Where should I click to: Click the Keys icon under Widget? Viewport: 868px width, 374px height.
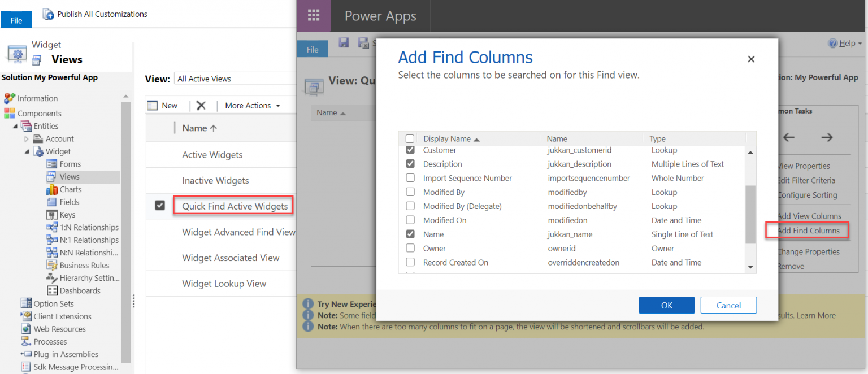tap(51, 215)
